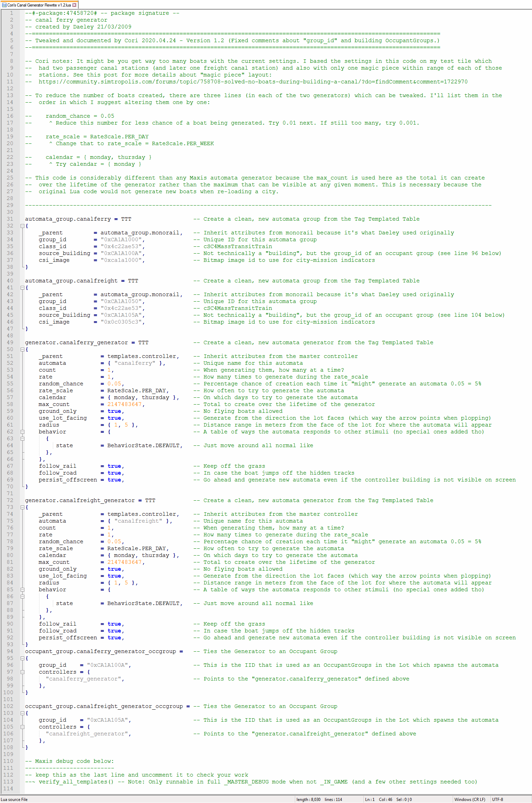The image size is (532, 803).
Task: Click the 'UTF-8' encoding indicator
Action: click(498, 800)
